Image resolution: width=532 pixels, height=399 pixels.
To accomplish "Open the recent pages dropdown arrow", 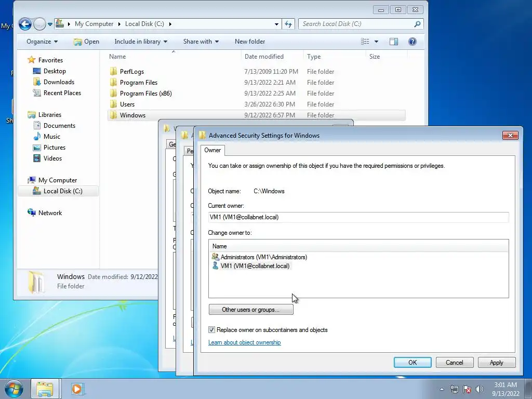I will [x=50, y=24].
